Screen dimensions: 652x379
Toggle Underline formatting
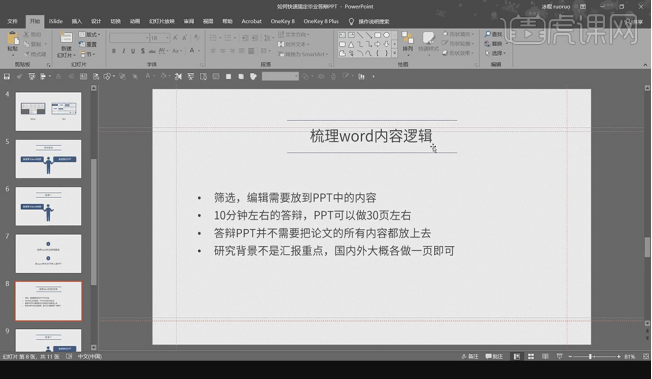tap(133, 51)
